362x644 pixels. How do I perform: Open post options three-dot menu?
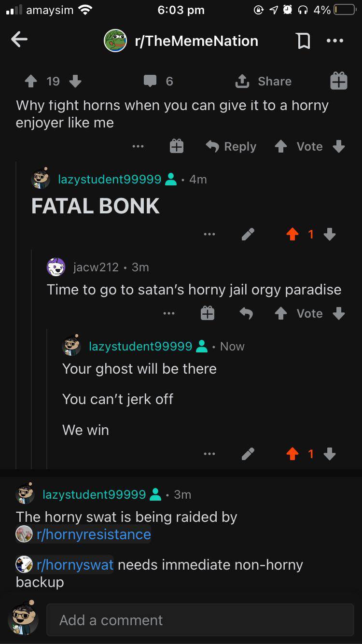pyautogui.click(x=335, y=41)
